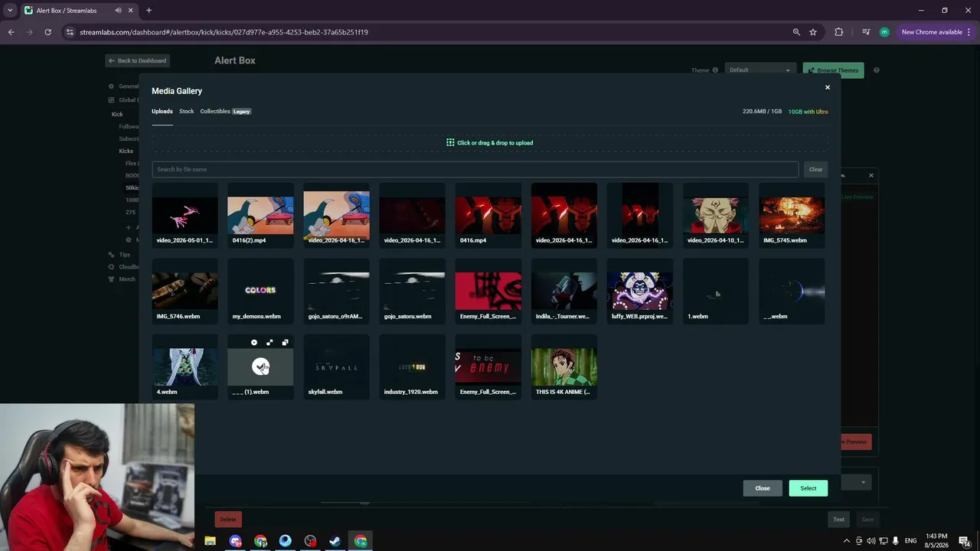Select the Indila_-_Tourner.we... thumbnail
Image resolution: width=980 pixels, height=551 pixels.
(564, 291)
